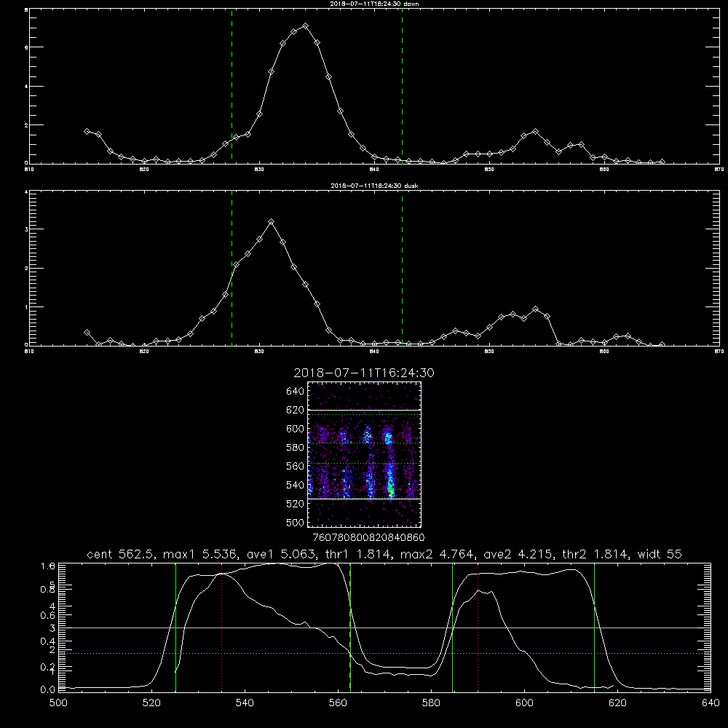This screenshot has height=728, width=728.
Task: Select the 'cent 562.5' value in stats line
Action: click(120, 554)
